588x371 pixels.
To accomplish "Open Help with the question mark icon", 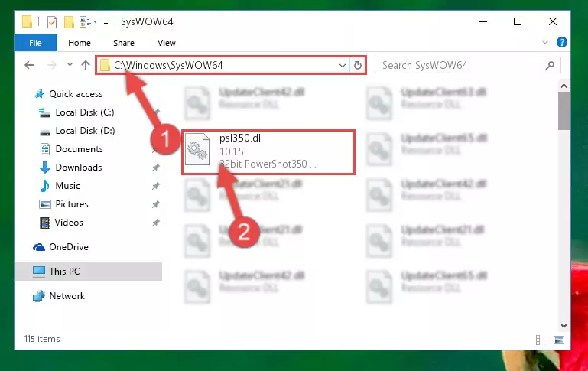I will (561, 42).
